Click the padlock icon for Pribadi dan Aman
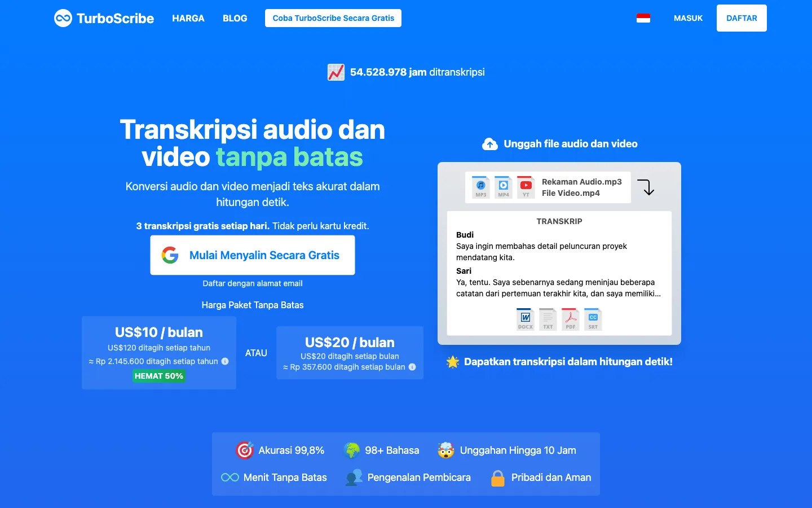This screenshot has width=812, height=508. pos(498,478)
